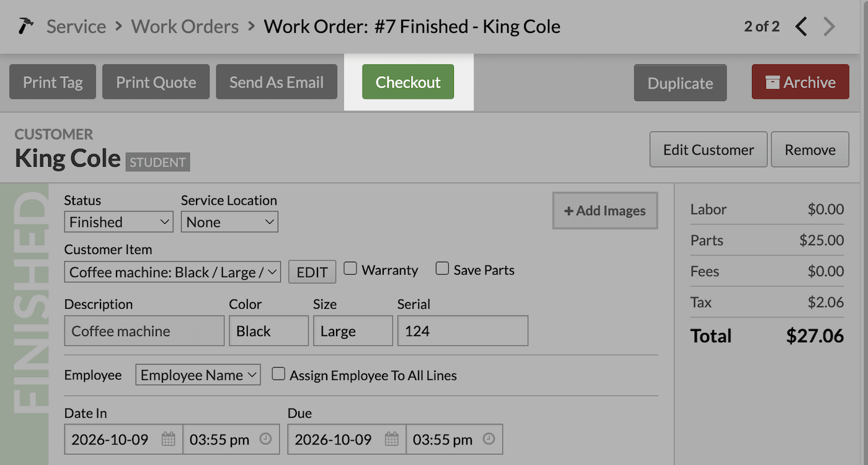
Task: Click the Fees $0.00 value
Action: (826, 271)
